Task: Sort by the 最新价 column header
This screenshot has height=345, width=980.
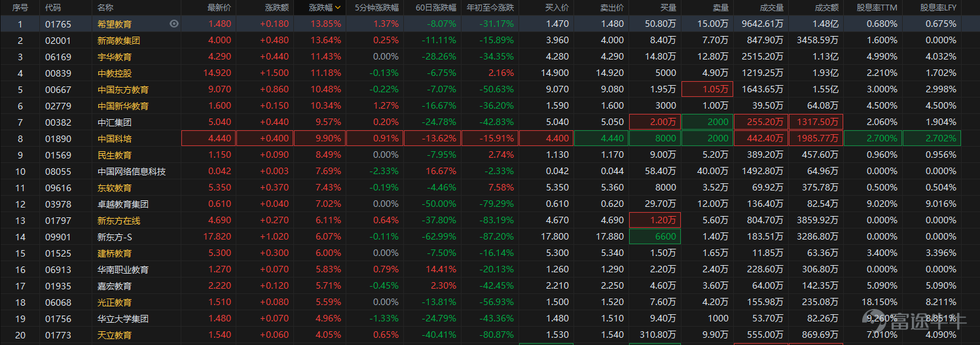Action: click(x=219, y=8)
